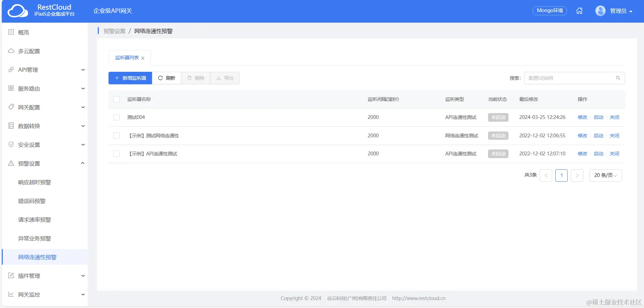Click the 配置Id|说明 search field

click(x=574, y=78)
